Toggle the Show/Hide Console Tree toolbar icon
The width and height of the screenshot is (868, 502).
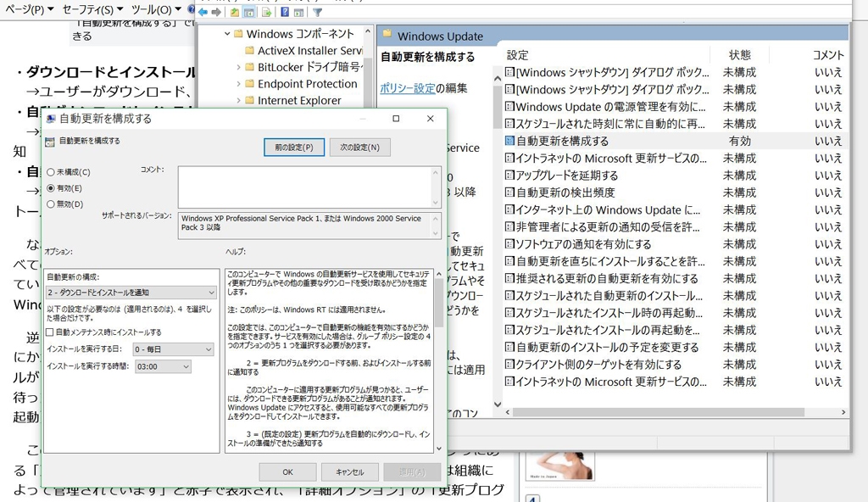pos(249,12)
